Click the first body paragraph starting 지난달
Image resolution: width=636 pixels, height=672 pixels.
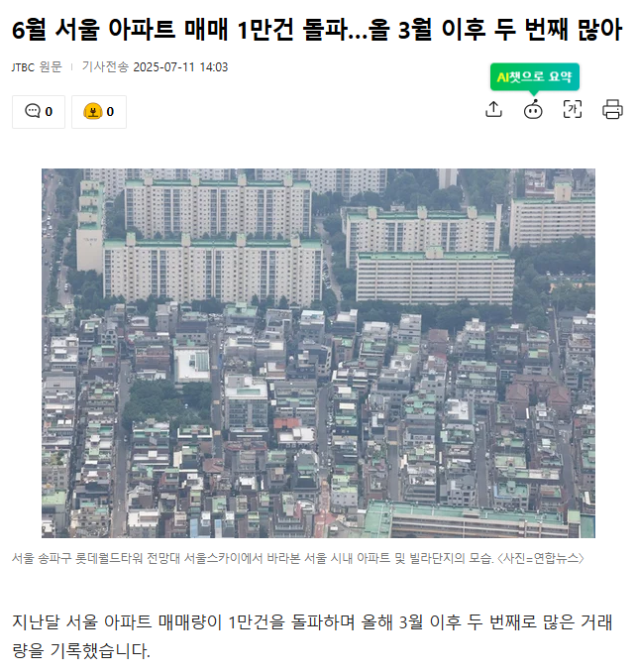pos(312,636)
